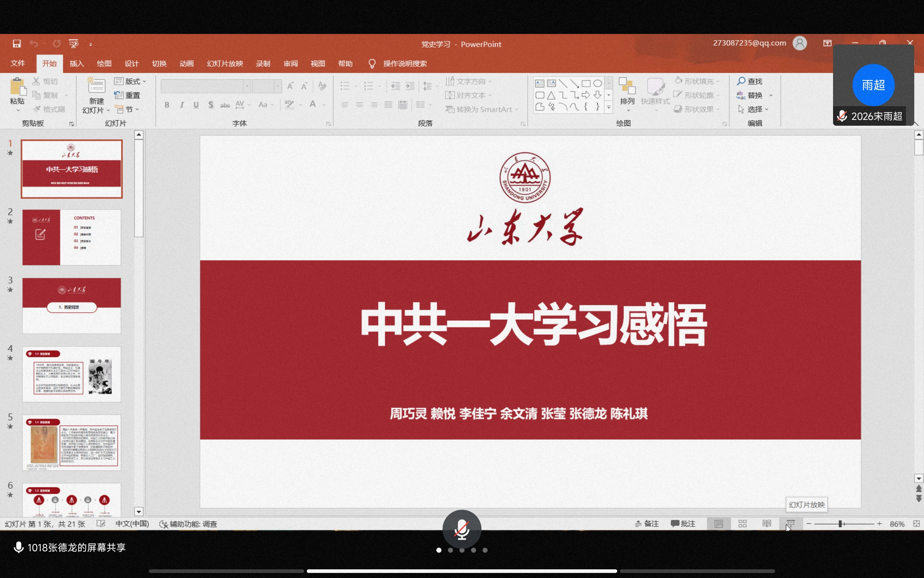Start slideshow from status bar icon
The height and width of the screenshot is (578, 924).
click(790, 524)
